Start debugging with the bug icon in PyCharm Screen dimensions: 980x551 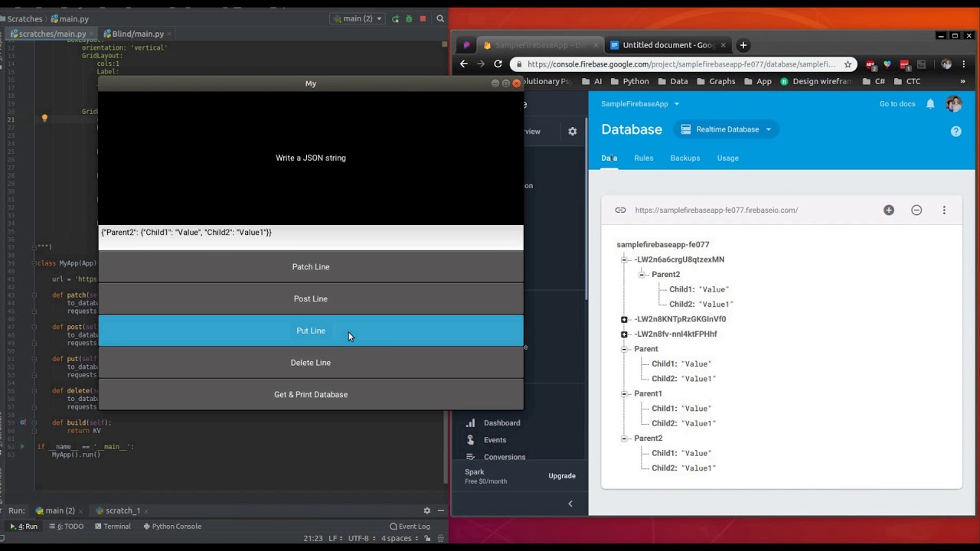pos(409,18)
